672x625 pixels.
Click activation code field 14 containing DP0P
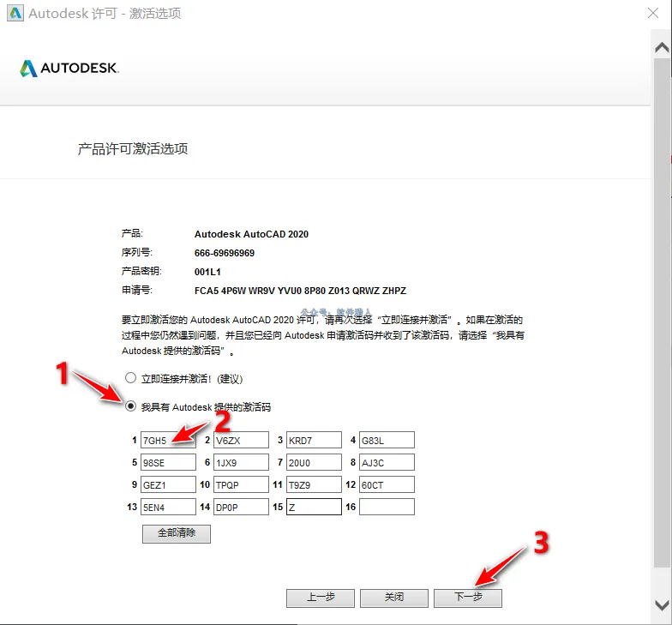click(x=242, y=507)
